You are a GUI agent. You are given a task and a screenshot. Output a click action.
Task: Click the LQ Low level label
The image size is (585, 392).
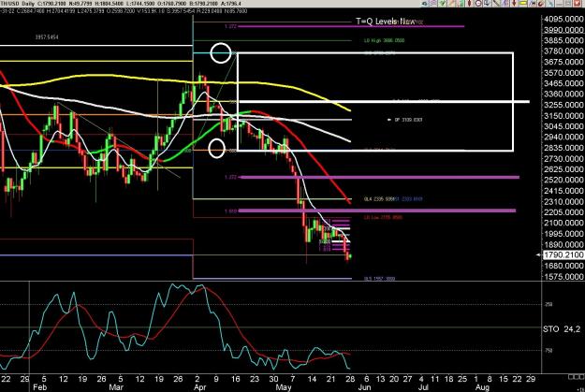click(x=383, y=217)
